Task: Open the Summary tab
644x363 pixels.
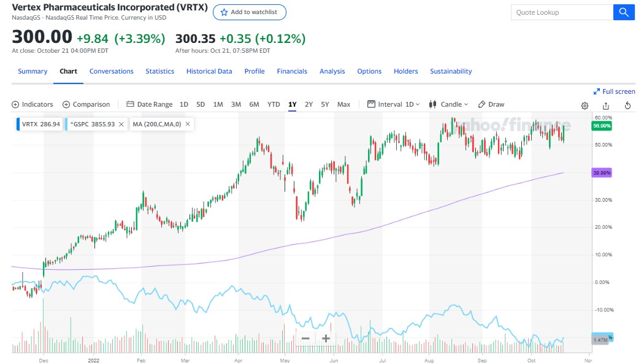Action: tap(33, 71)
